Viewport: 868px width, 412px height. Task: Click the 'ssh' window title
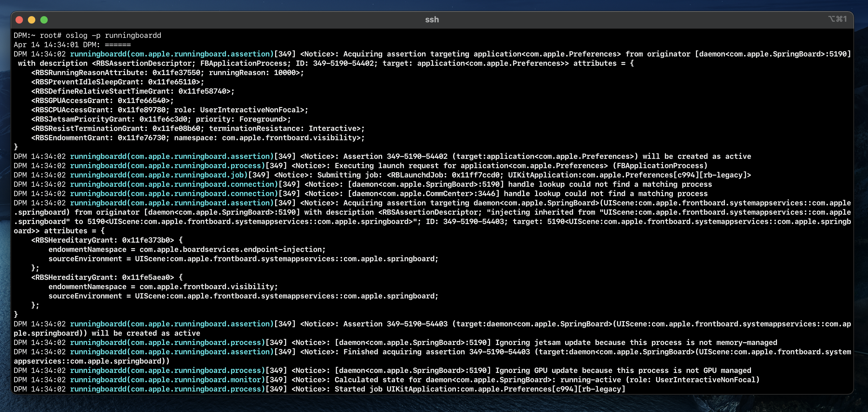pos(432,20)
